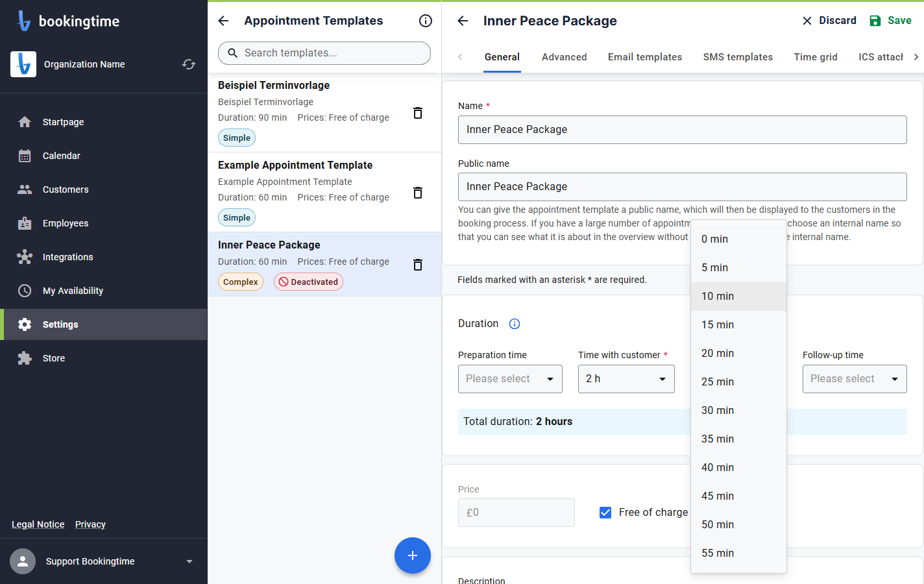Select 10 min from the list
The height and width of the screenshot is (584, 924).
click(x=738, y=296)
